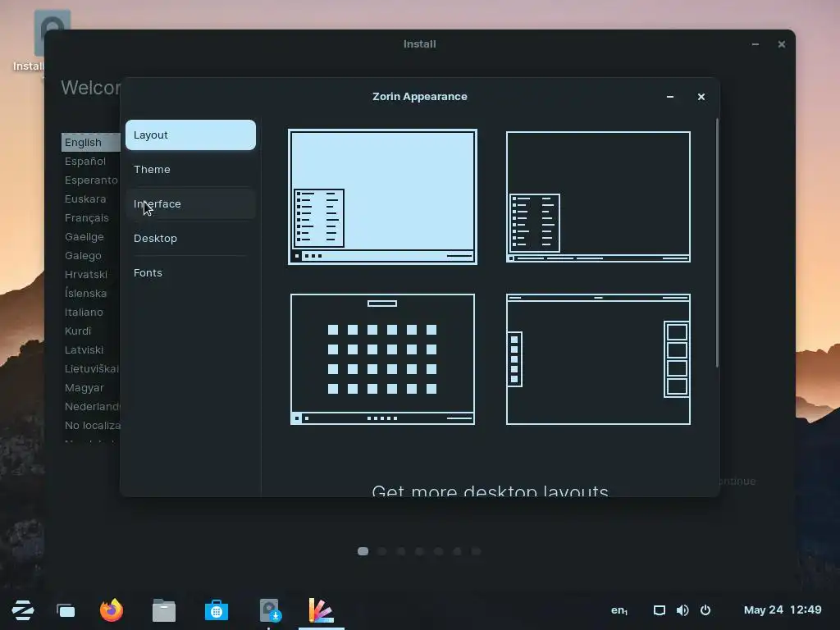Minimize the Install window

pos(756,44)
